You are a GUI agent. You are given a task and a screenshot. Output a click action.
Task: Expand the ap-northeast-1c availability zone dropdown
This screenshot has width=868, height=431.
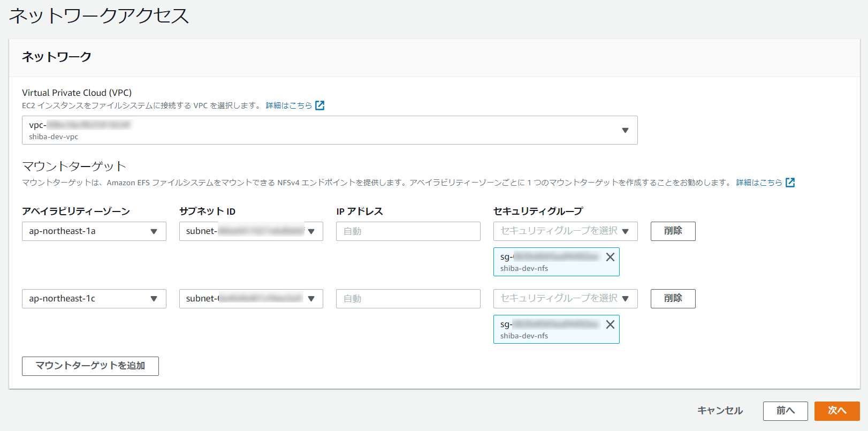94,299
